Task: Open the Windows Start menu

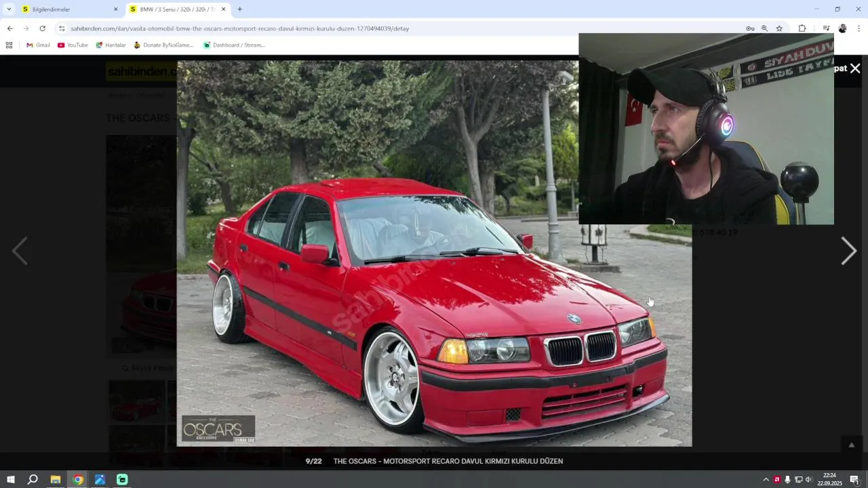Action: [11, 480]
